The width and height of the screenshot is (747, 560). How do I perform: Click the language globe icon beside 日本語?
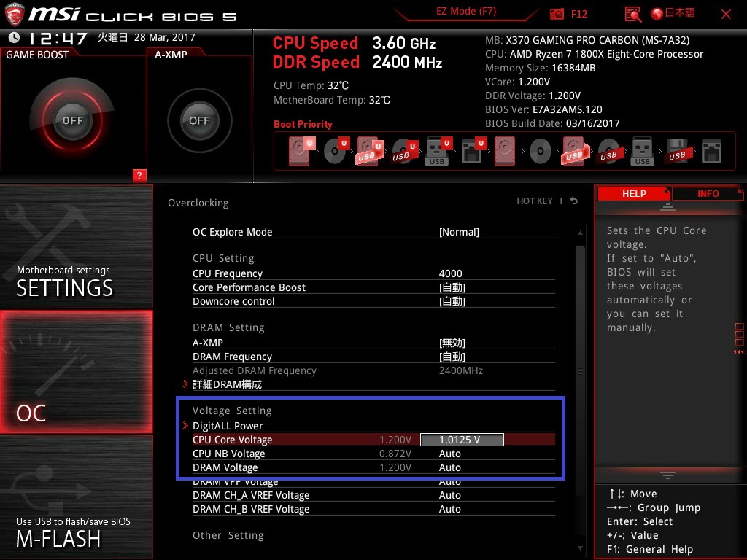point(657,14)
